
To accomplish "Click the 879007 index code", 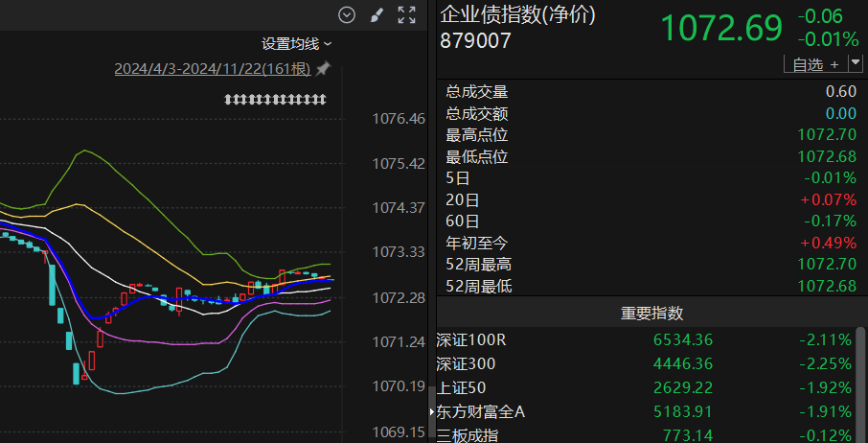I will [x=475, y=40].
